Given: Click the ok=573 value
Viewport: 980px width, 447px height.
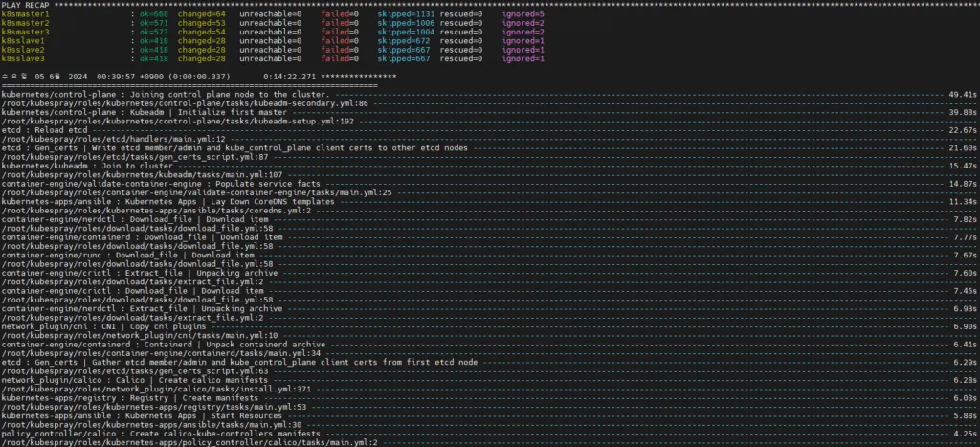Looking at the screenshot, I should coord(154,32).
